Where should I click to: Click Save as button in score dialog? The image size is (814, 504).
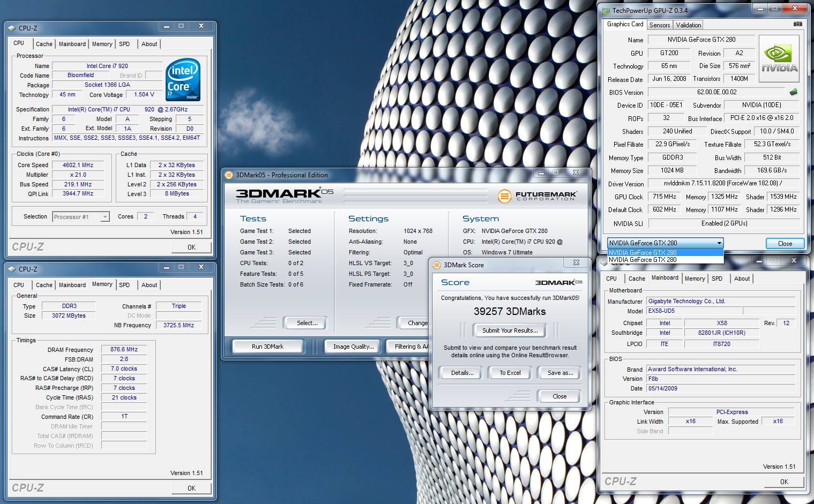[560, 373]
